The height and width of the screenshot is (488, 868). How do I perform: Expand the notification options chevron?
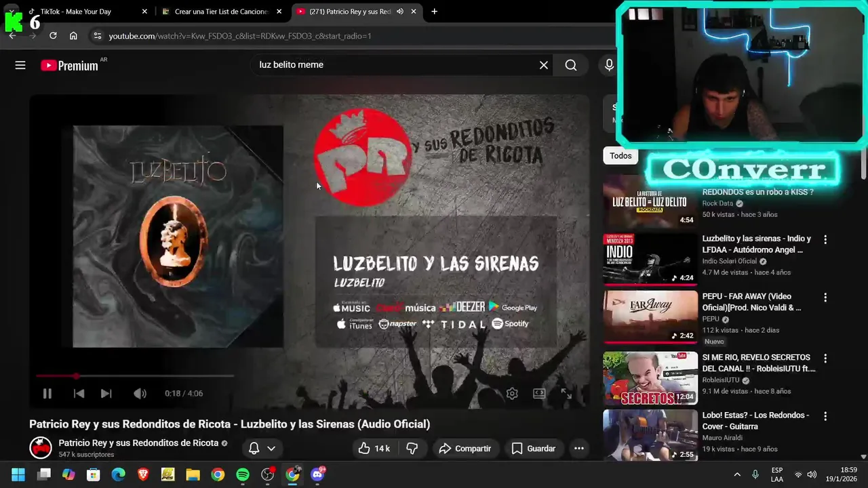point(271,448)
